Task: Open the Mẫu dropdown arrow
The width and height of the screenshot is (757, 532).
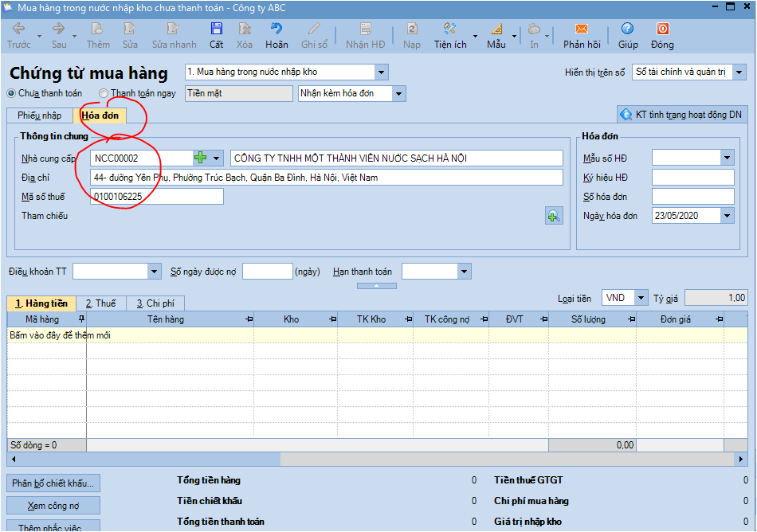Action: pyautogui.click(x=514, y=36)
